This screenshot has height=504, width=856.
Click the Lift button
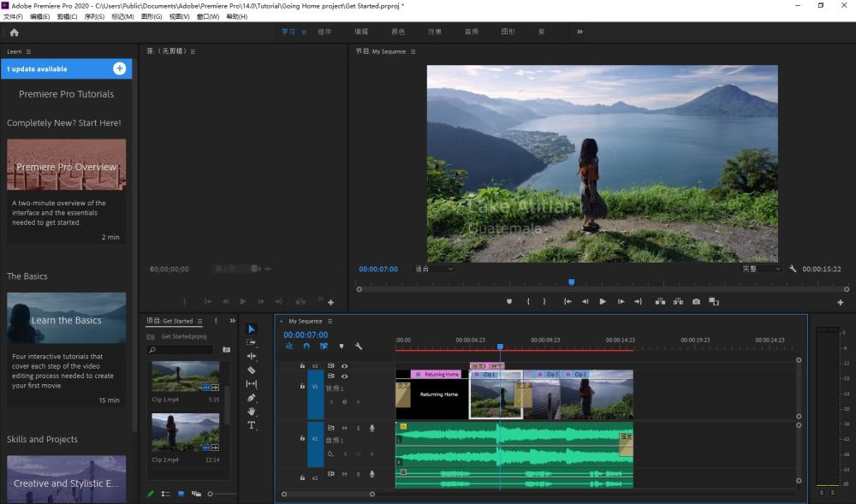pyautogui.click(x=660, y=302)
